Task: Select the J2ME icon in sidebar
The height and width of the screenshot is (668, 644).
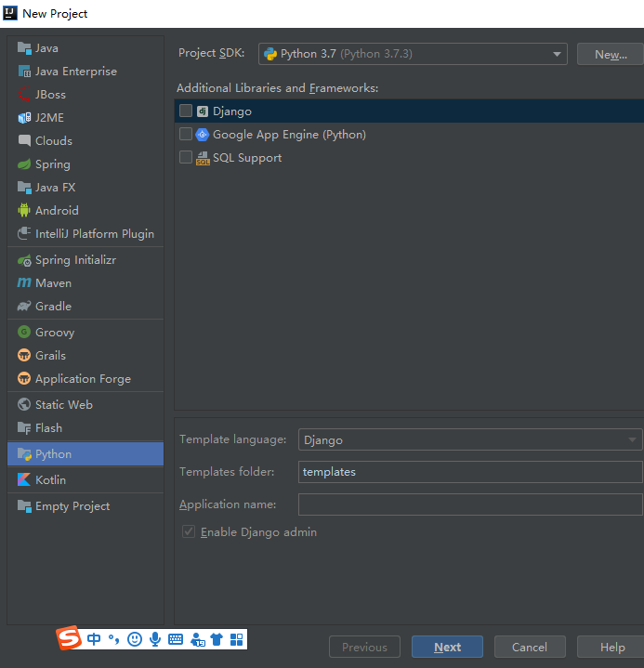Action: [24, 118]
